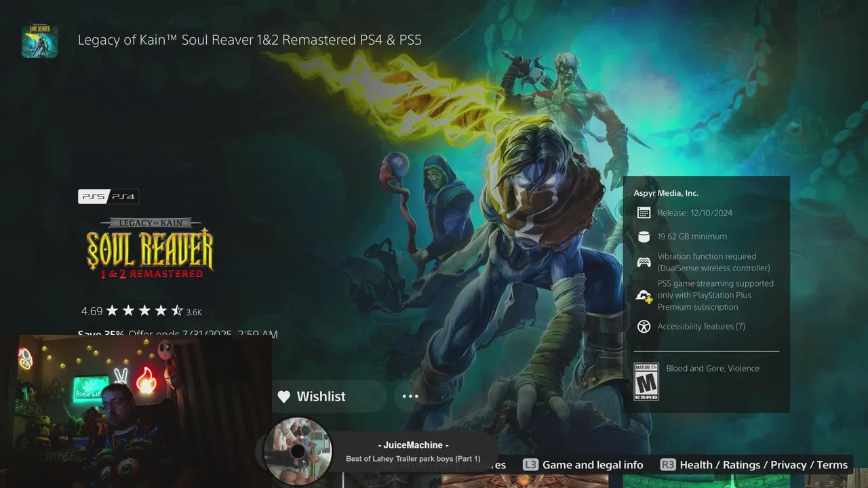The width and height of the screenshot is (868, 488).
Task: Click the Save 35% offer text
Action: tap(178, 334)
